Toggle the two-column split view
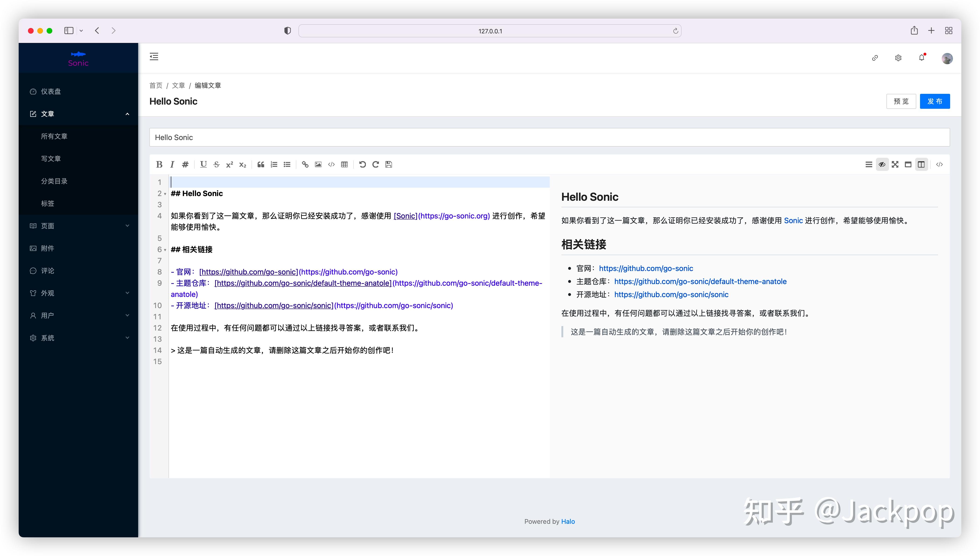Image resolution: width=980 pixels, height=556 pixels. click(921, 165)
